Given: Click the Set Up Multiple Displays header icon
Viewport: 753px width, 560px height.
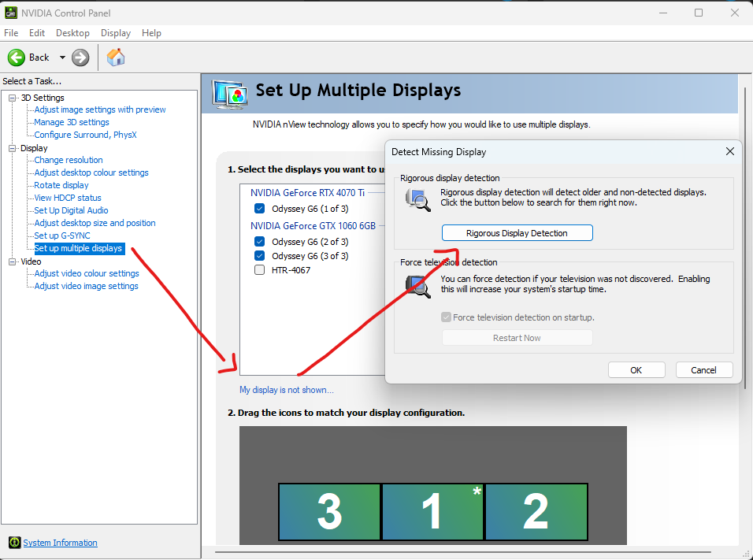Looking at the screenshot, I should pos(230,93).
